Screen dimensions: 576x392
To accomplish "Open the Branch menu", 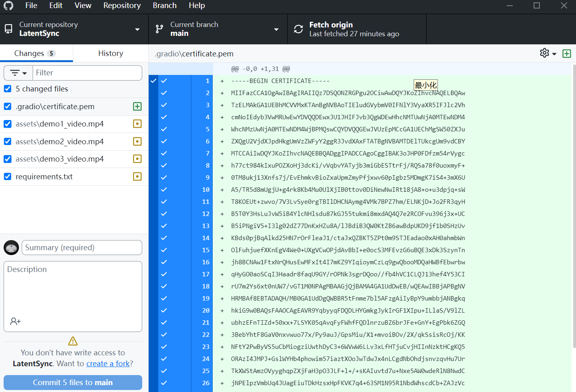I will 164,6.
